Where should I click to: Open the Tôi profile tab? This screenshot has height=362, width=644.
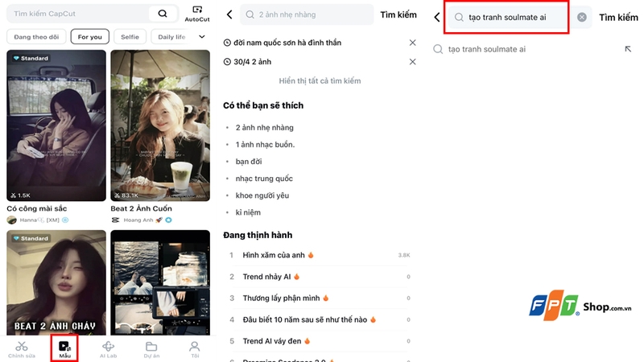(x=195, y=350)
